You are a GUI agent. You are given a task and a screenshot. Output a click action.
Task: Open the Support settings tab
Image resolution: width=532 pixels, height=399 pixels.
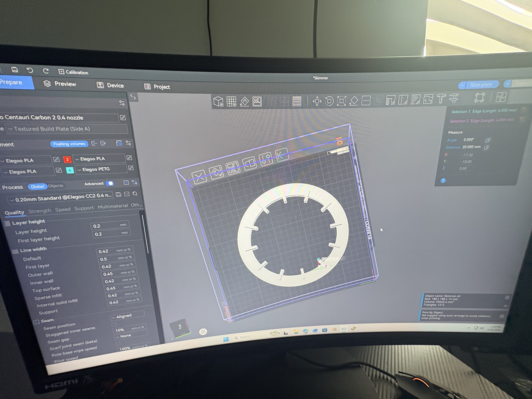[84, 208]
